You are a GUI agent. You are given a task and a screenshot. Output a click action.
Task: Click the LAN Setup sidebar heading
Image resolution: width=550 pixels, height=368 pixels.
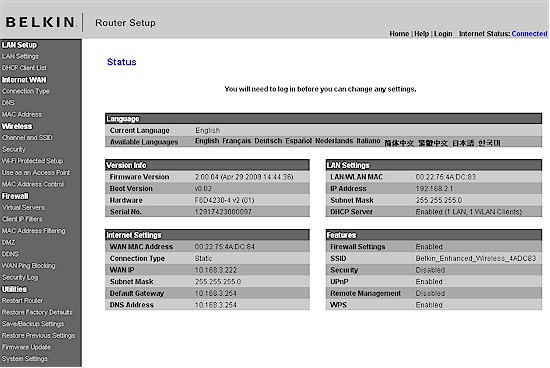tap(19, 45)
